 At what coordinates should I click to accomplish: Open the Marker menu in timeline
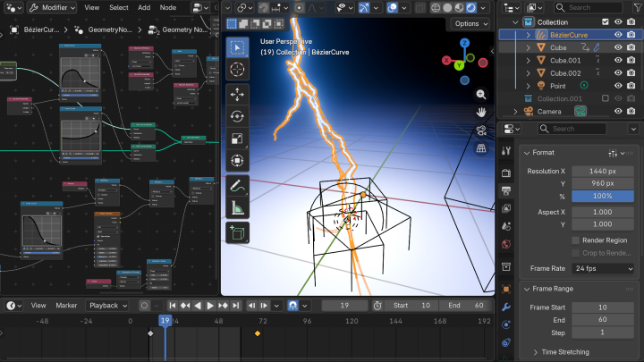pos(67,306)
